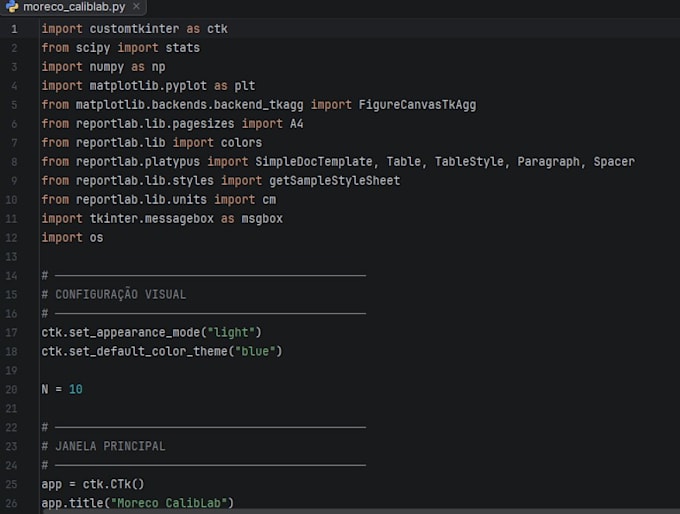Click the value 10 on line 20

(x=76, y=390)
